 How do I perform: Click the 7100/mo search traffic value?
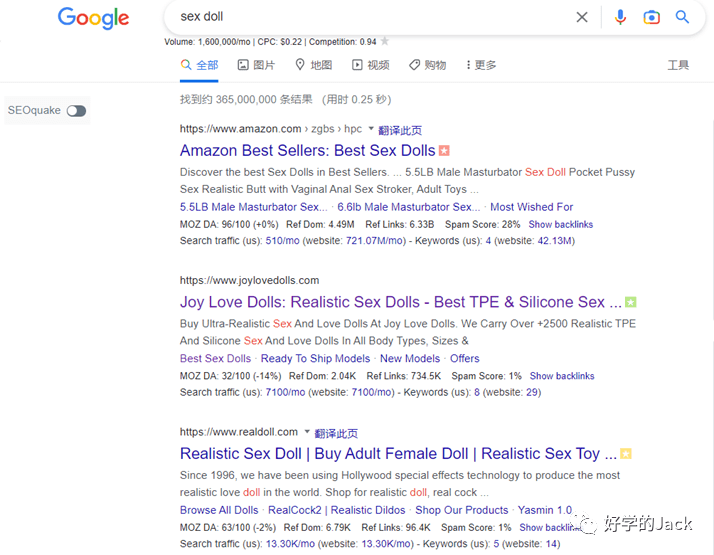pyautogui.click(x=285, y=392)
